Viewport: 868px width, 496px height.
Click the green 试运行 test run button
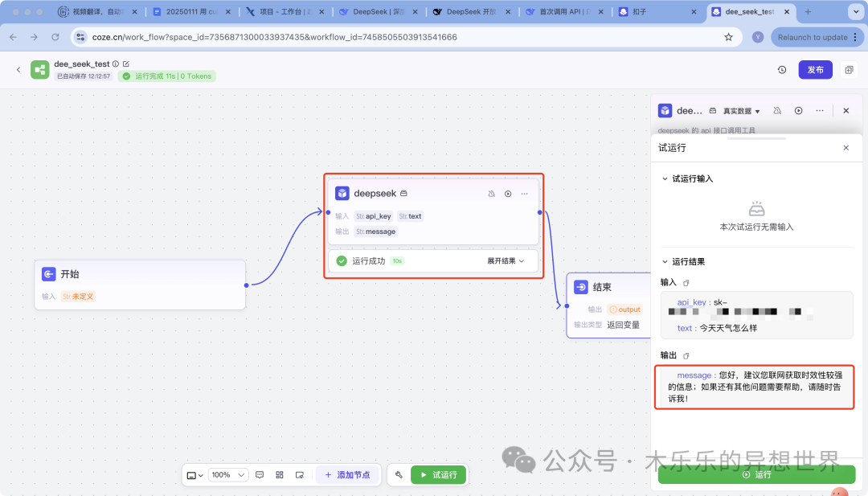[x=439, y=475]
